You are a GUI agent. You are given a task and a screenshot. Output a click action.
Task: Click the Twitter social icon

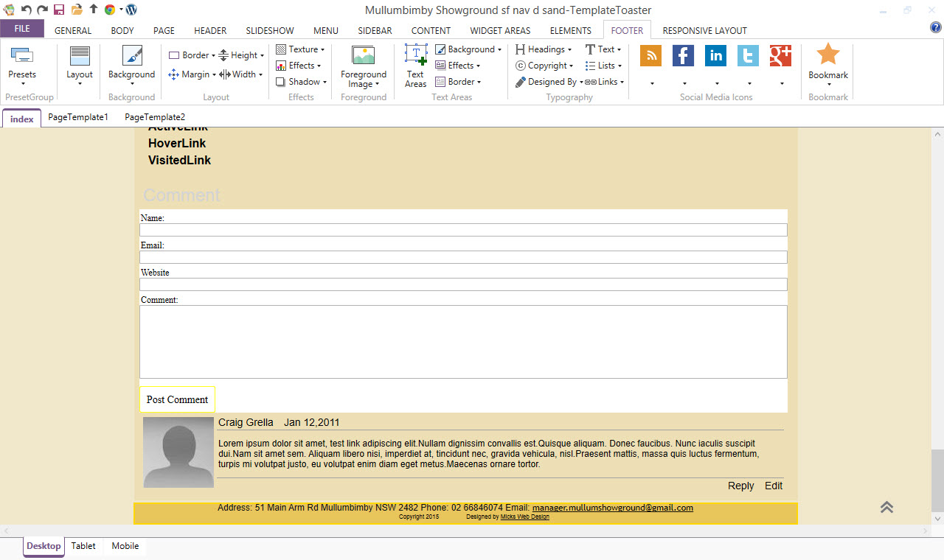click(748, 56)
